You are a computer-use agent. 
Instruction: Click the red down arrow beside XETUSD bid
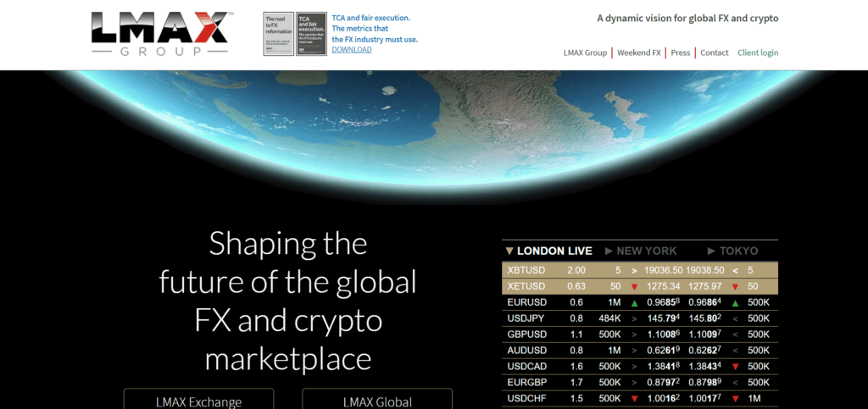point(634,286)
